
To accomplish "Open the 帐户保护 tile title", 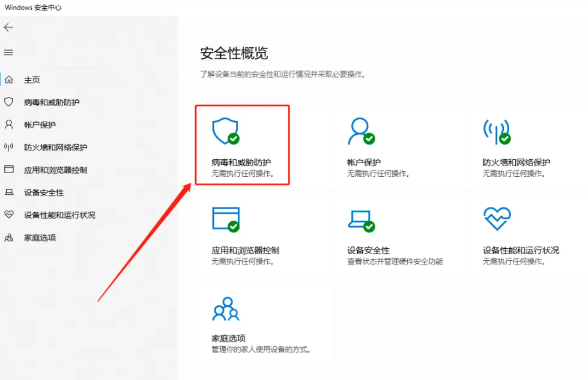I will click(x=364, y=162).
